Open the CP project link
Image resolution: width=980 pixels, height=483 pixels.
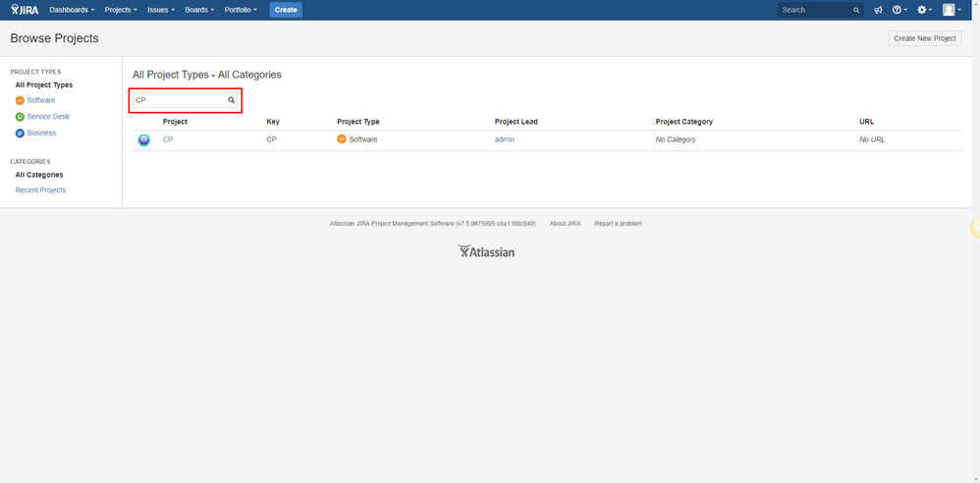tap(168, 139)
